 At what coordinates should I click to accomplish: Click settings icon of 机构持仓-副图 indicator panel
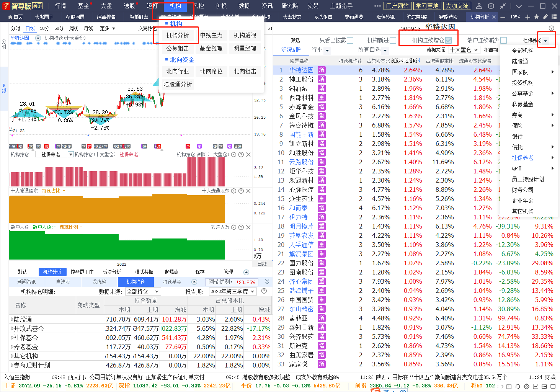coord(234,155)
